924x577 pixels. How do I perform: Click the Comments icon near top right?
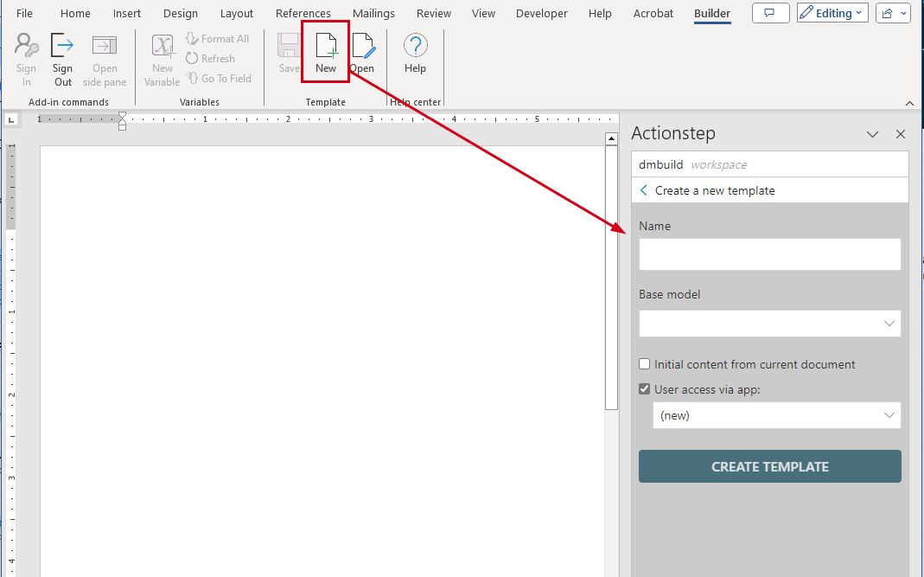[x=770, y=12]
